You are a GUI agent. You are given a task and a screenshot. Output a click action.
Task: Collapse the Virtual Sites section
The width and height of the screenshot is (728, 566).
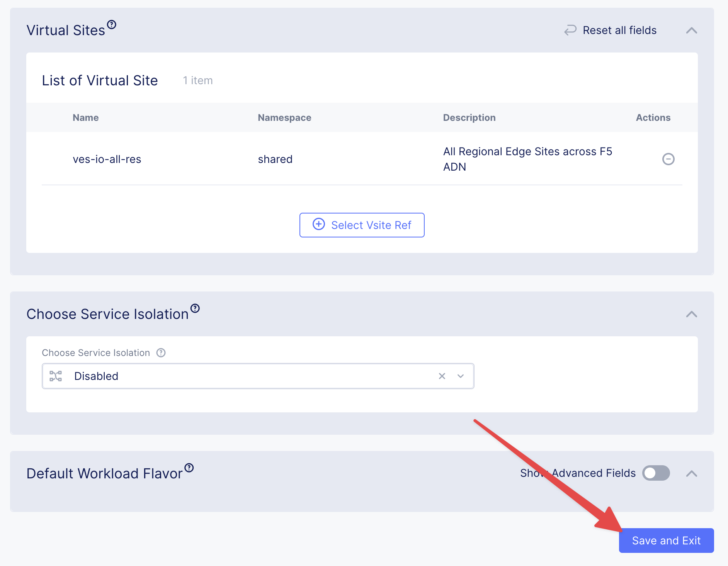tap(691, 31)
